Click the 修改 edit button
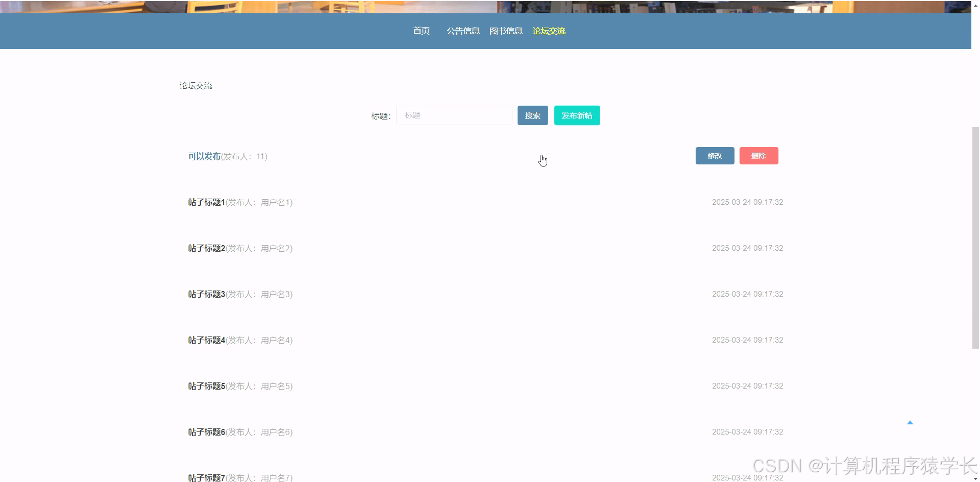 [x=715, y=156]
